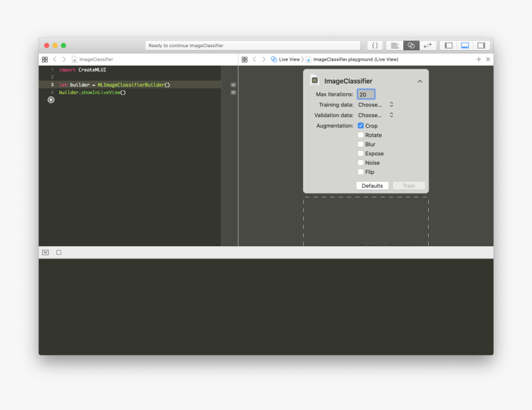532x410 pixels.
Task: Enable the Rotate augmentation
Action: pos(361,135)
